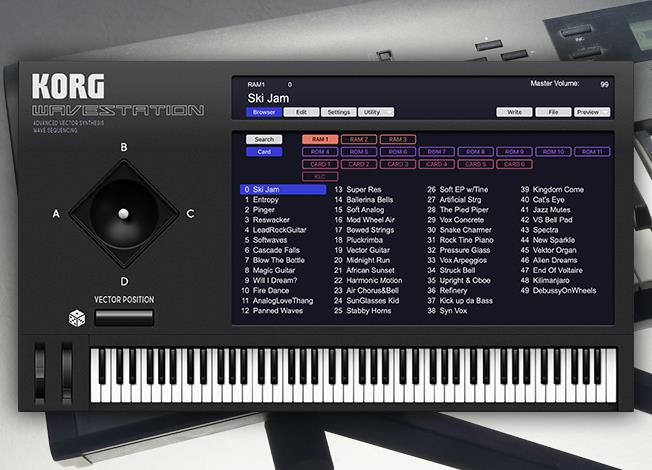652x470 pixels.
Task: Open the Browser tab
Action: 264,112
